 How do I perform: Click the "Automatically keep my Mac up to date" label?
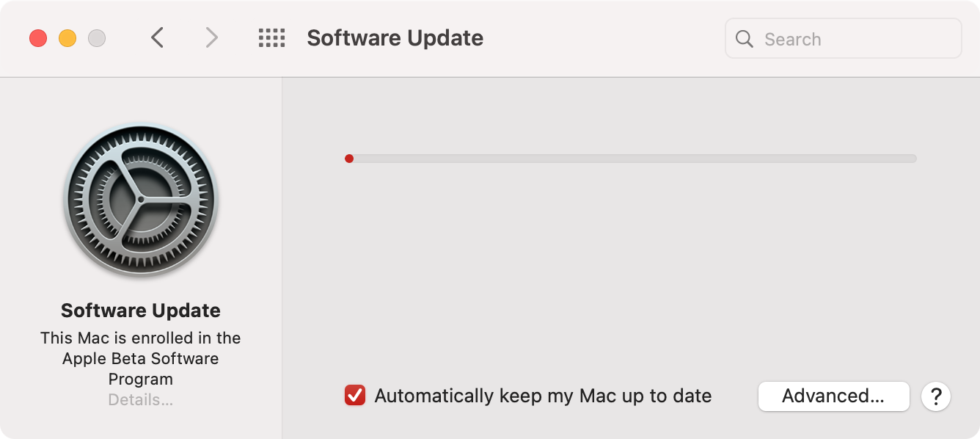(543, 396)
